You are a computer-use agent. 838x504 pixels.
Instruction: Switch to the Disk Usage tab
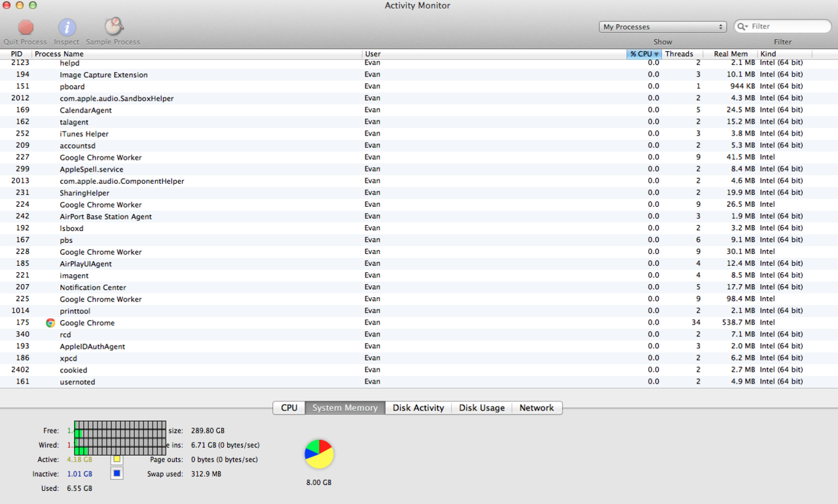482,408
